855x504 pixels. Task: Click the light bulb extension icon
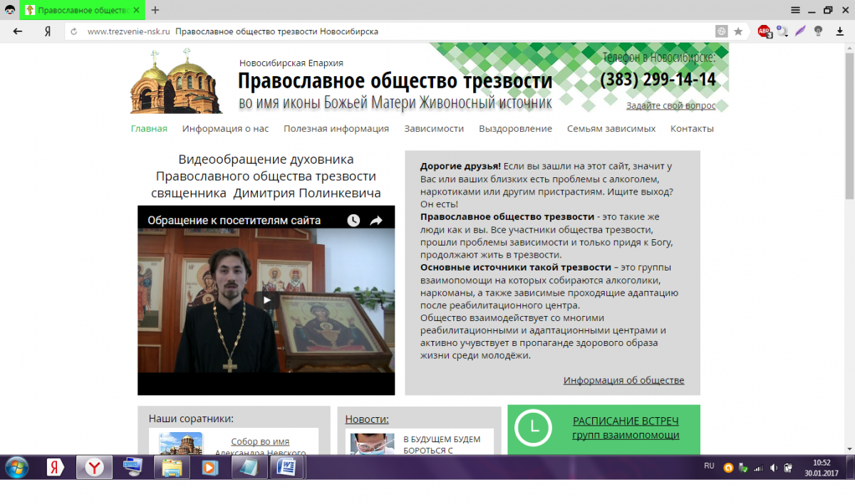tap(819, 31)
